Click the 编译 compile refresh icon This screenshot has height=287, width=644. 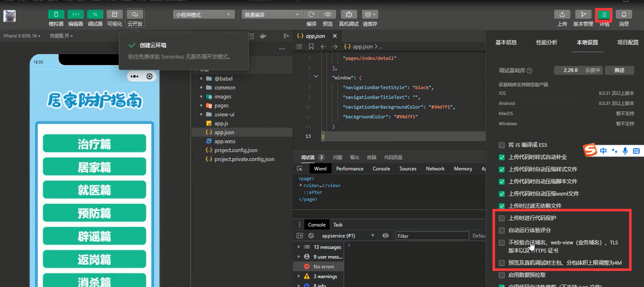pos(311,15)
